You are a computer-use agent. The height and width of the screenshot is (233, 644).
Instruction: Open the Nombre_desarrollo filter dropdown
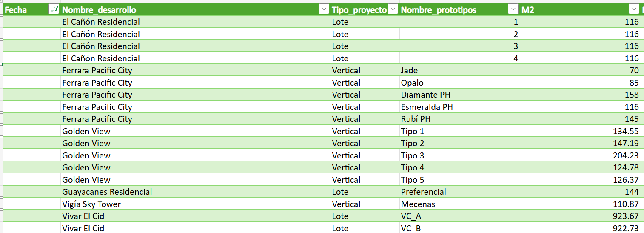(x=324, y=10)
